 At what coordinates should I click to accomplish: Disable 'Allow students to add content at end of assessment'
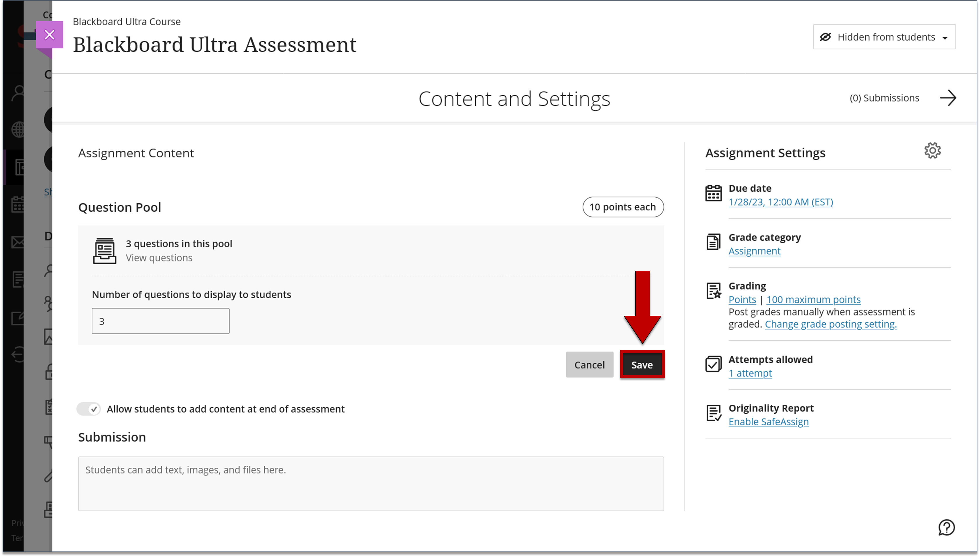pyautogui.click(x=88, y=408)
